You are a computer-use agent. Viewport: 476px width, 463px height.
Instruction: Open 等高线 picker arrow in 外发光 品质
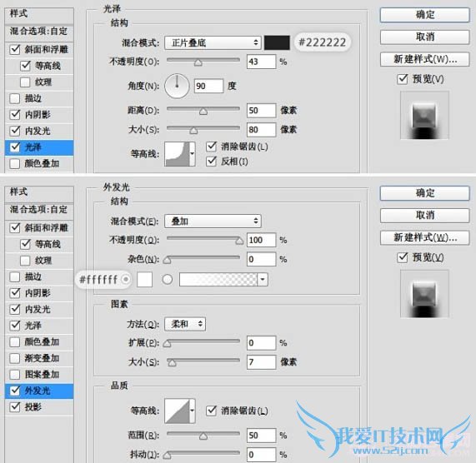point(193,411)
